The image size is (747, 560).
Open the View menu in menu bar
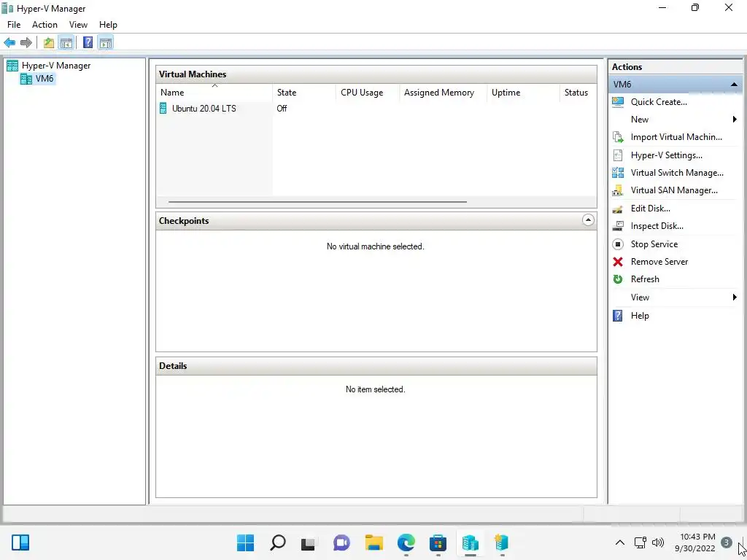78,25
